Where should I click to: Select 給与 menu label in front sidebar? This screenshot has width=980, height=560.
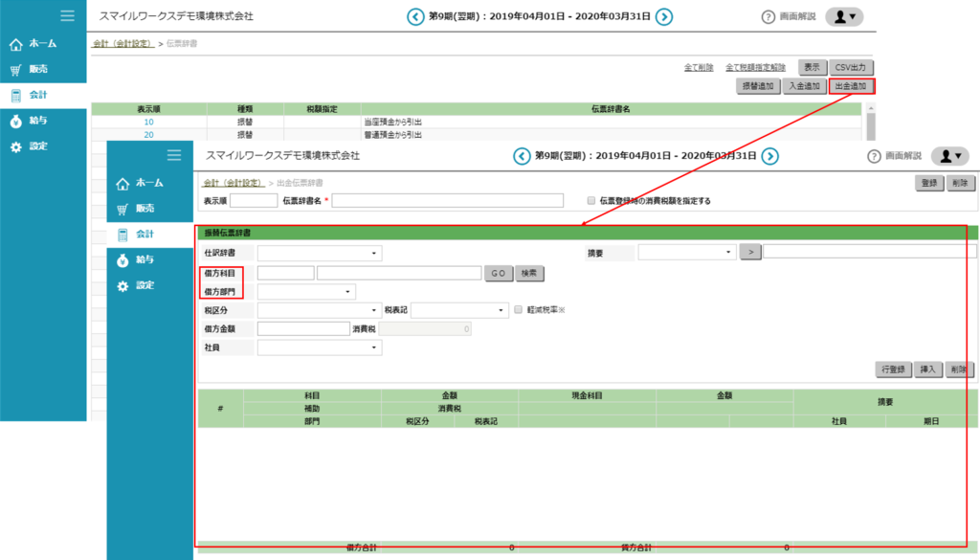[x=145, y=259]
